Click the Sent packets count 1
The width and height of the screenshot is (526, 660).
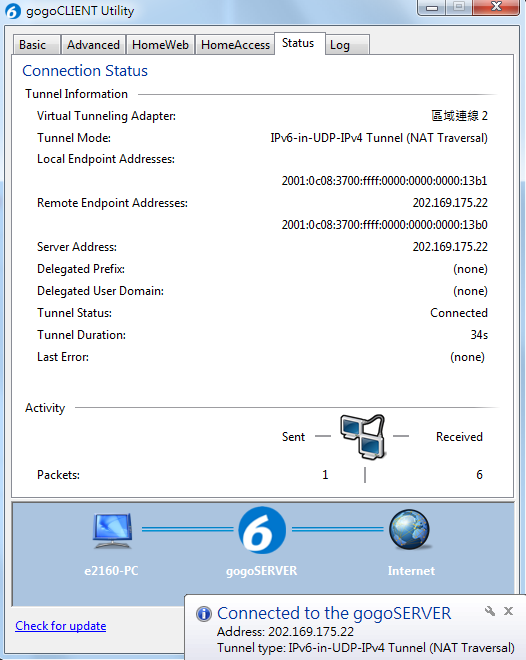click(325, 475)
